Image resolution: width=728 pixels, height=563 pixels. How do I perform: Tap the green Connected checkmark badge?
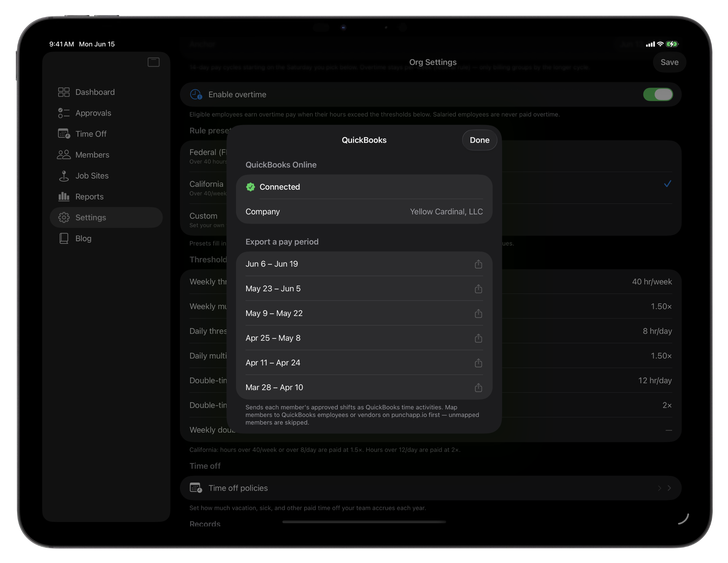tap(250, 187)
